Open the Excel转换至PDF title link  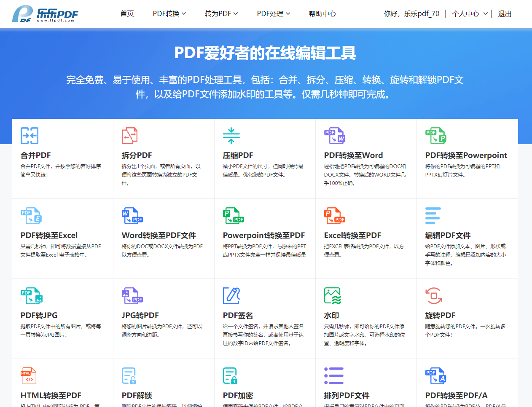pyautogui.click(x=352, y=235)
